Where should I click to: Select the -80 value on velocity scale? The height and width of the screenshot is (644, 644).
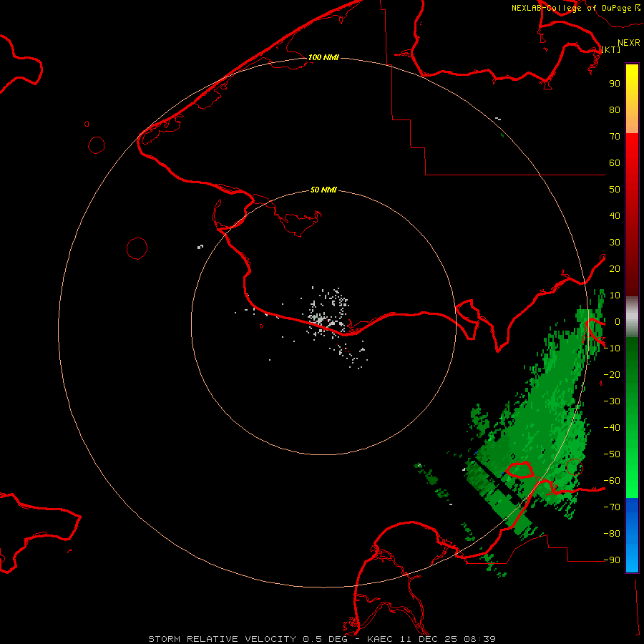[612, 534]
